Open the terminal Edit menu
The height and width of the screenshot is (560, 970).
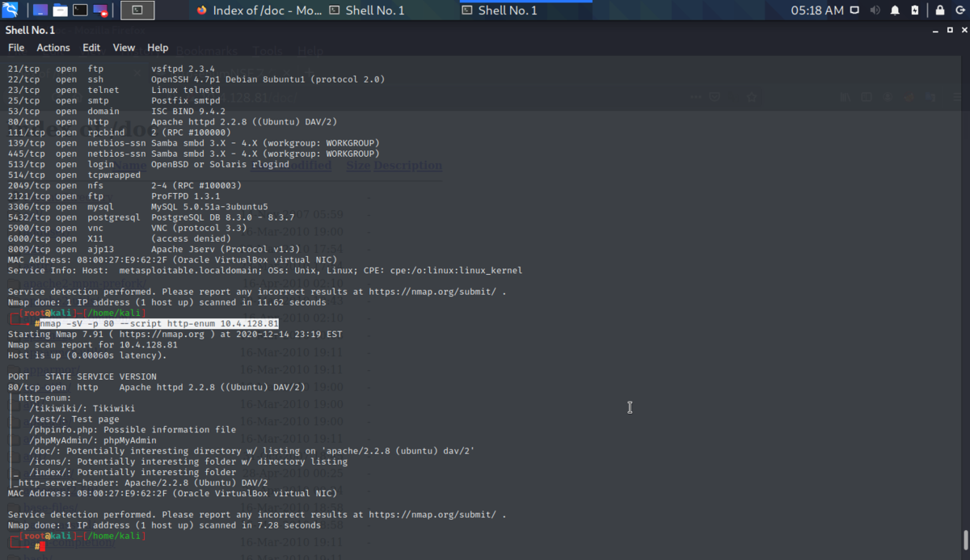click(x=91, y=48)
